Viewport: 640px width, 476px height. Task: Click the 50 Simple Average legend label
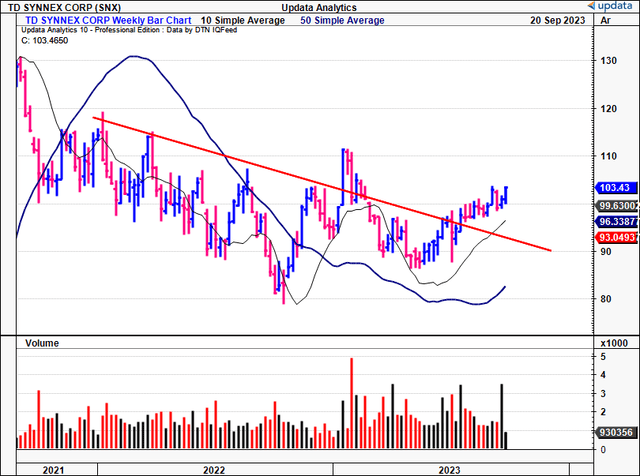[342, 20]
